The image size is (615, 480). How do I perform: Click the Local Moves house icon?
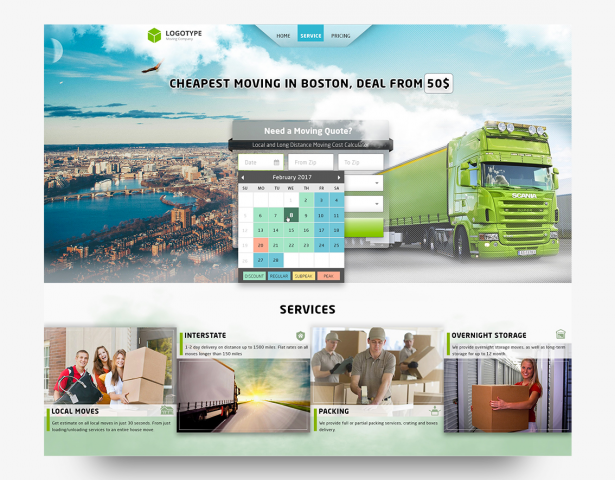click(x=167, y=410)
